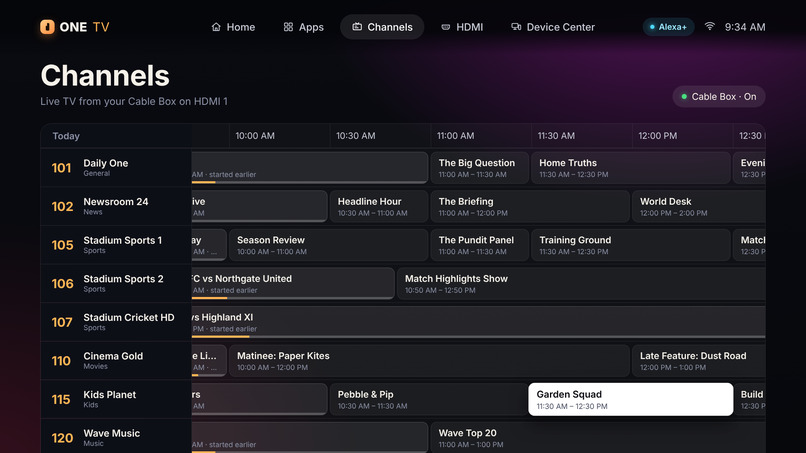Open The Big Question program
Screen dimensions: 806x453
coord(480,168)
